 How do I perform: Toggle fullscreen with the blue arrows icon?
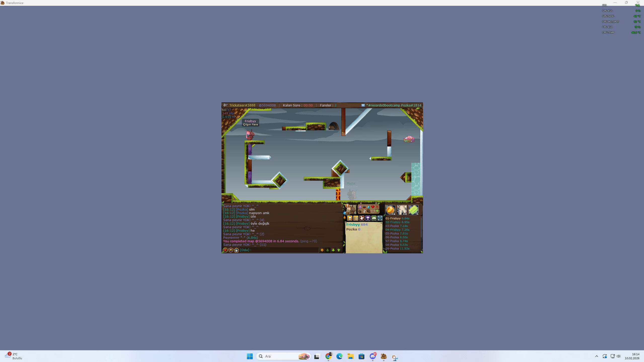(380, 218)
